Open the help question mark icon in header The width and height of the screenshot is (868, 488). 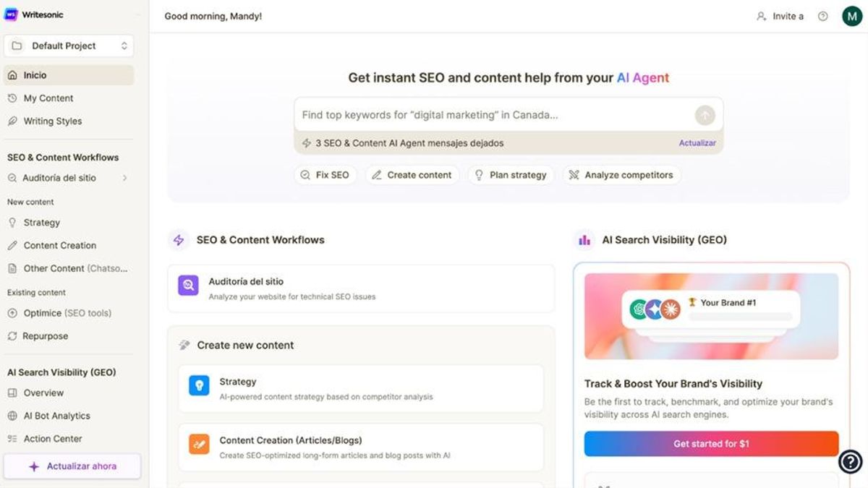click(x=822, y=16)
